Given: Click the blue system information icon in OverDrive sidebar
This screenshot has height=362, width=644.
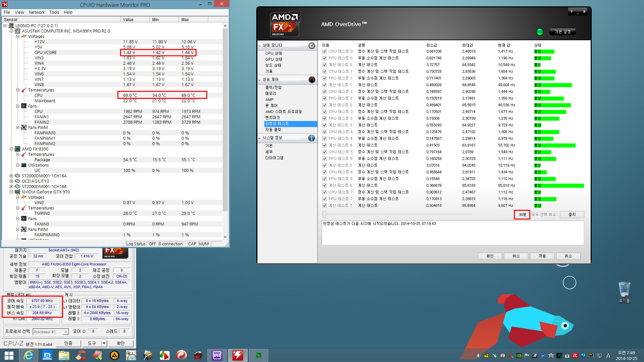Looking at the screenshot, I should (x=312, y=138).
